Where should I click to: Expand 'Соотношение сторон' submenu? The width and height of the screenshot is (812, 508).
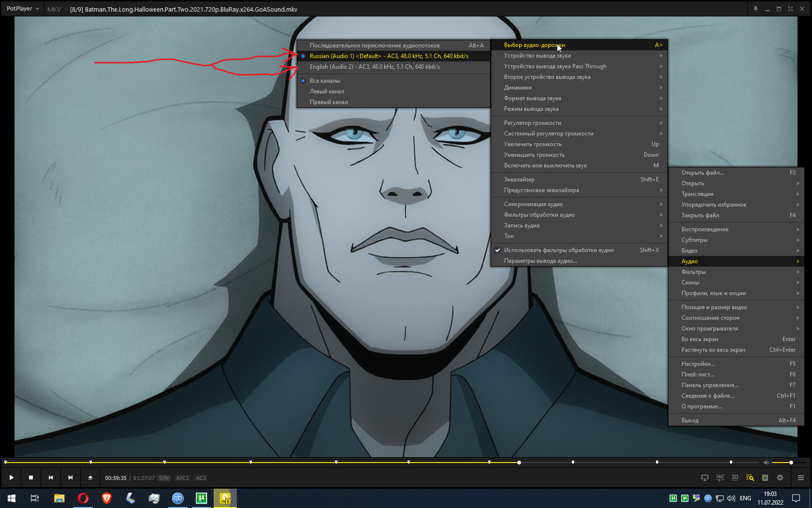736,318
